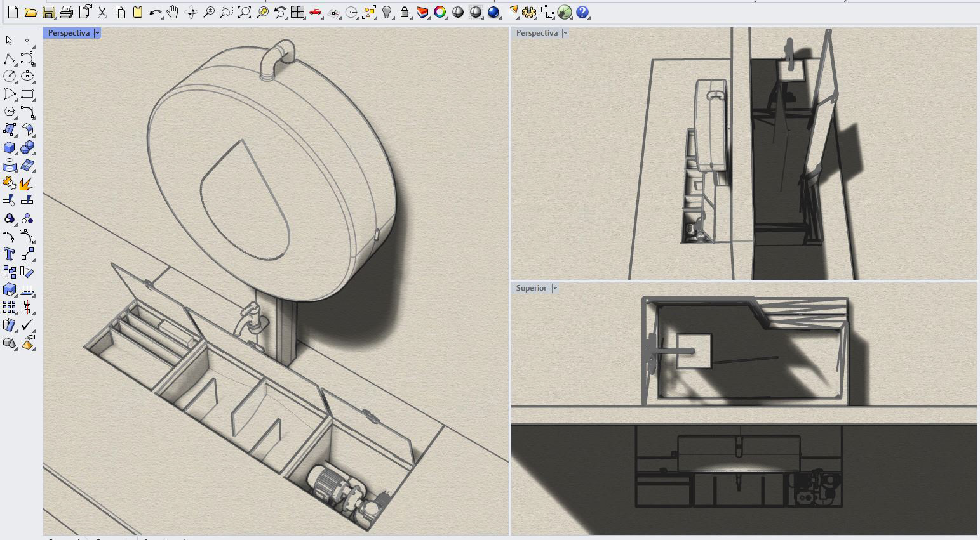The width and height of the screenshot is (980, 540).
Task: Switch to four viewports layout icon
Action: coord(297,12)
